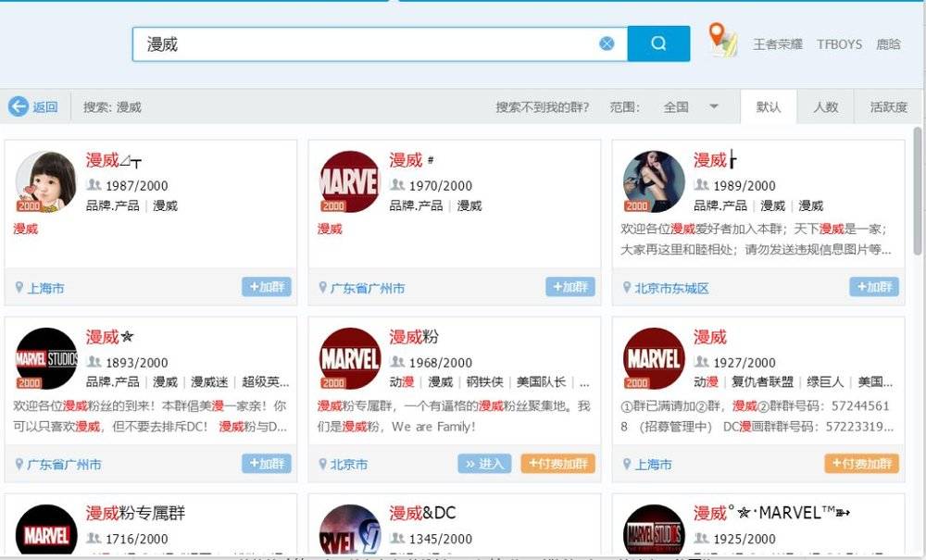Click the blue magnifier search button
926x560 pixels.
[658, 44]
